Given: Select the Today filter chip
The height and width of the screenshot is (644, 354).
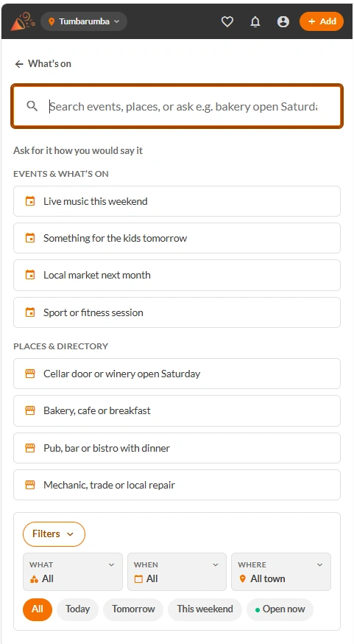Looking at the screenshot, I should click(77, 609).
